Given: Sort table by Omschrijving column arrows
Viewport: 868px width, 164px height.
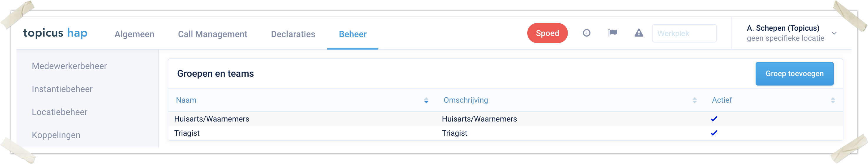Looking at the screenshot, I should (694, 100).
